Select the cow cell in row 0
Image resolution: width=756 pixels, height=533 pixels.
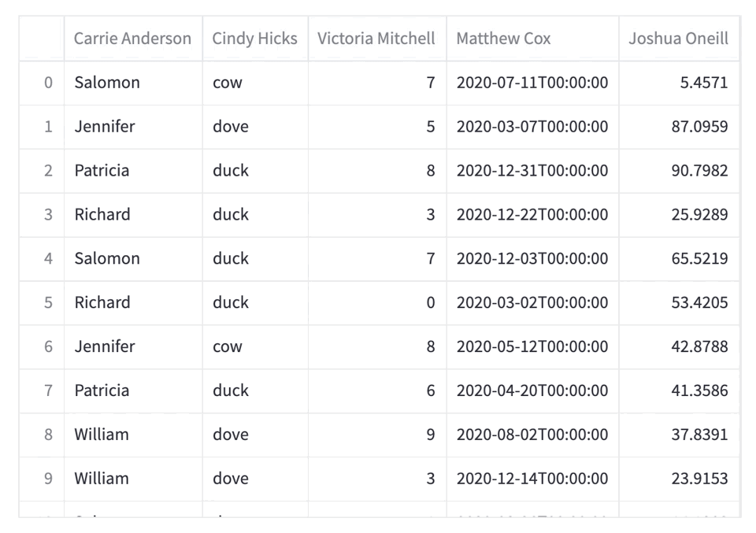(255, 83)
